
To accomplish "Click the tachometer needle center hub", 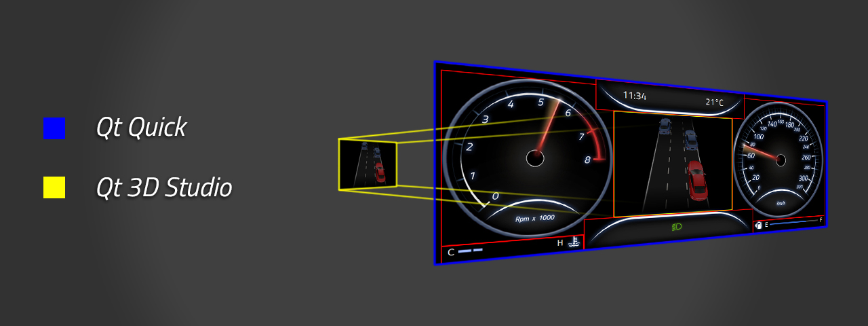I will point(536,158).
